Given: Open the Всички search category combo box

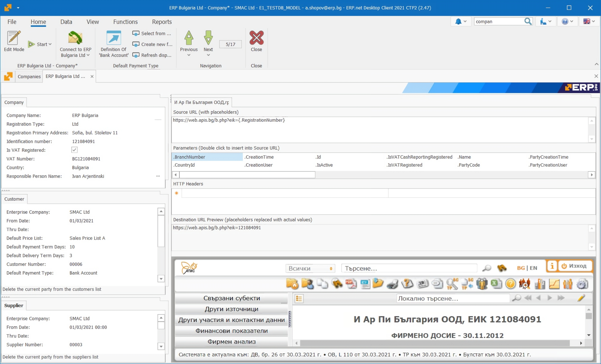Looking at the screenshot, I should (310, 268).
